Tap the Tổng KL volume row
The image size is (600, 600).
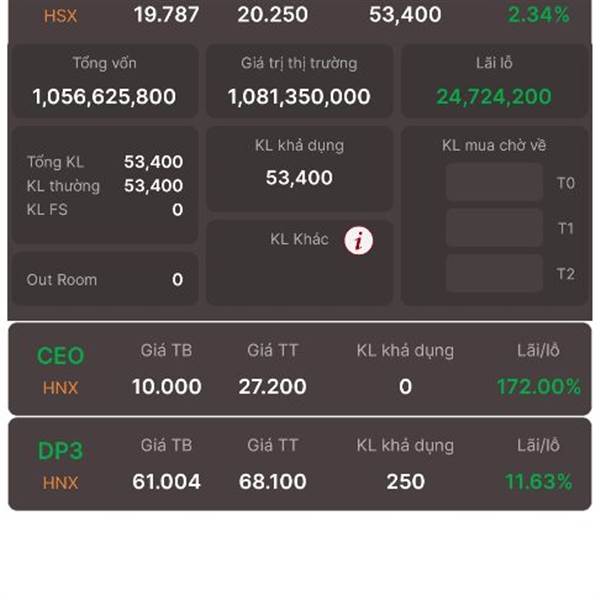(x=104, y=162)
